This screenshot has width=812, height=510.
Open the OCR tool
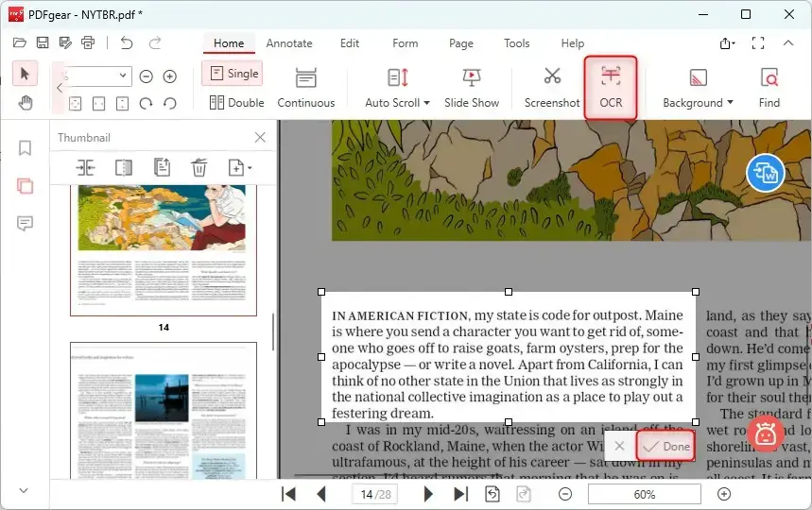click(x=611, y=87)
